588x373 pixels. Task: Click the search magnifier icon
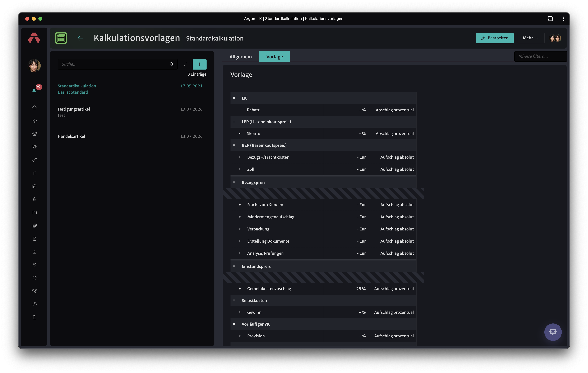172,64
